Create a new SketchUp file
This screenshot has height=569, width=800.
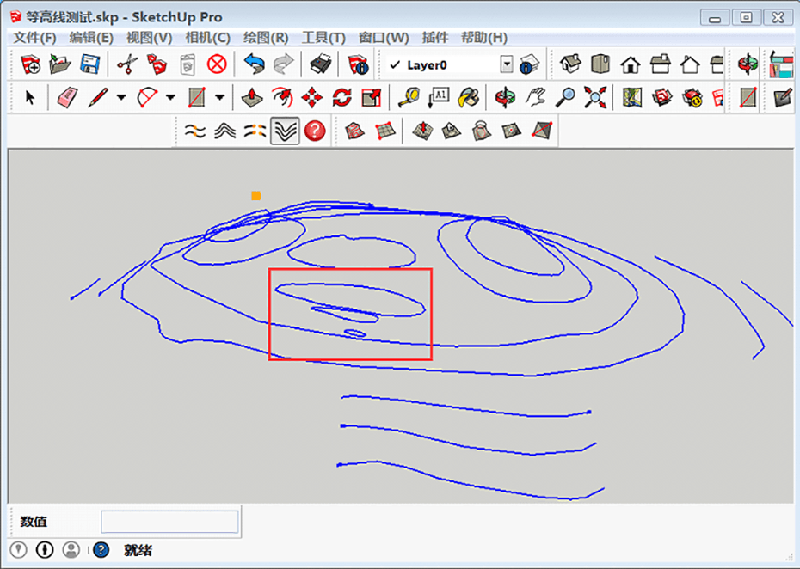point(31,65)
